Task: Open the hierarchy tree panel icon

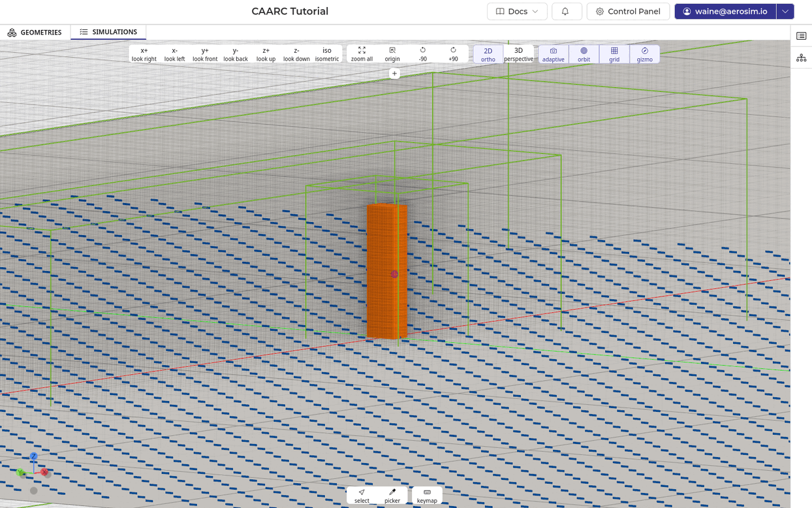Action: click(802, 58)
